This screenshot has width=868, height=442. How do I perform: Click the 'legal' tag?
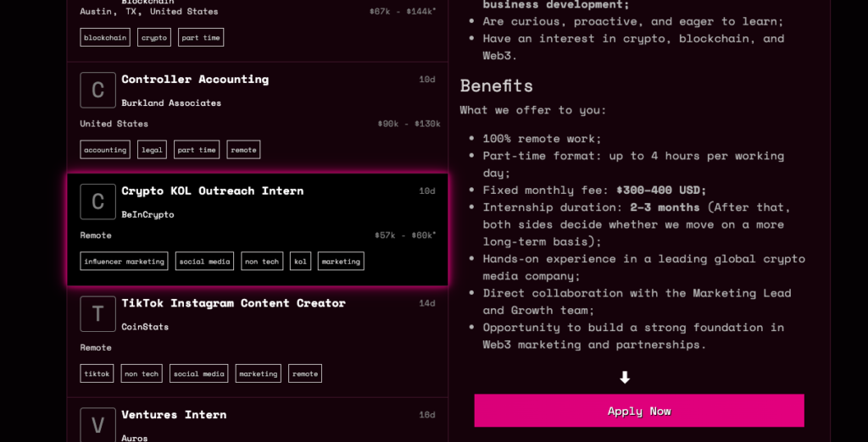coord(152,150)
